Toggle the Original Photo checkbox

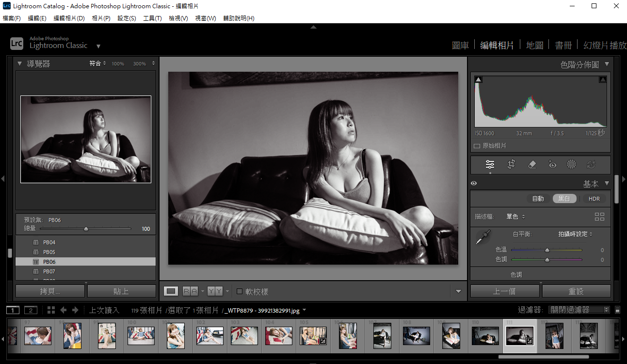pos(477,146)
